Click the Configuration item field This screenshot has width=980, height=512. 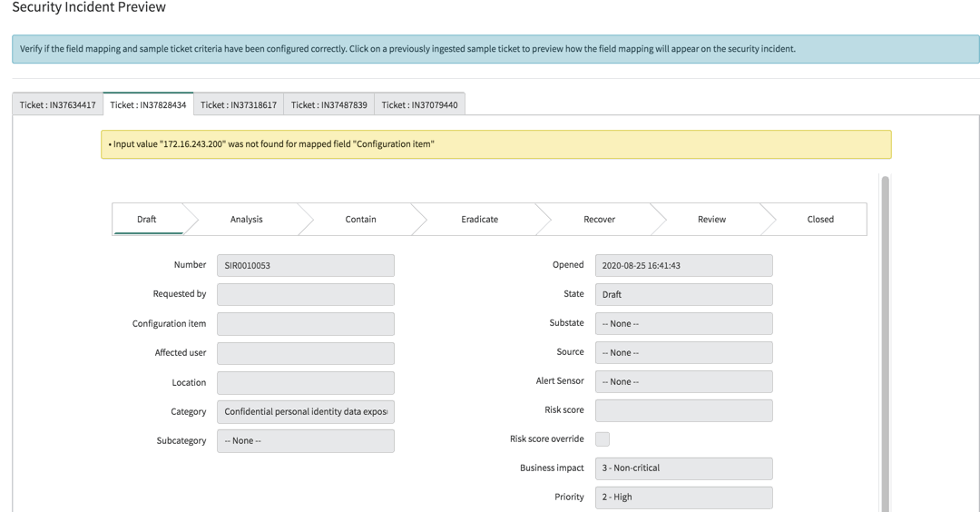click(x=306, y=324)
